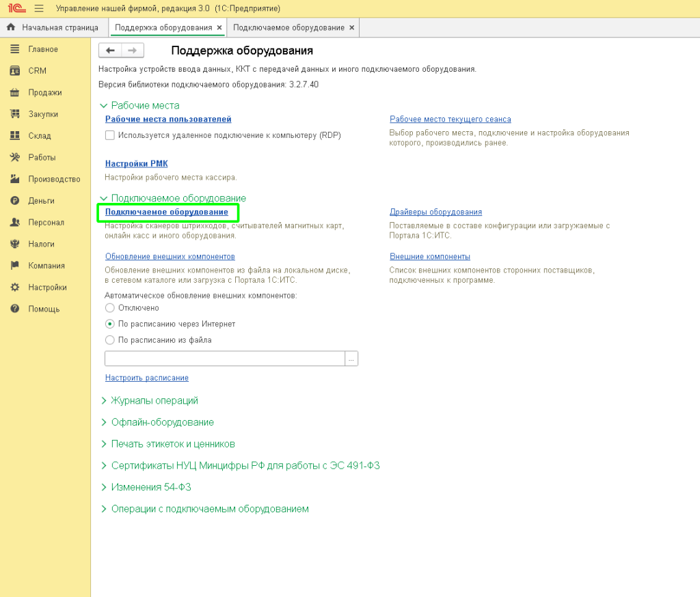Open the Закупки cart icon
This screenshot has width=700, height=597.
14,114
